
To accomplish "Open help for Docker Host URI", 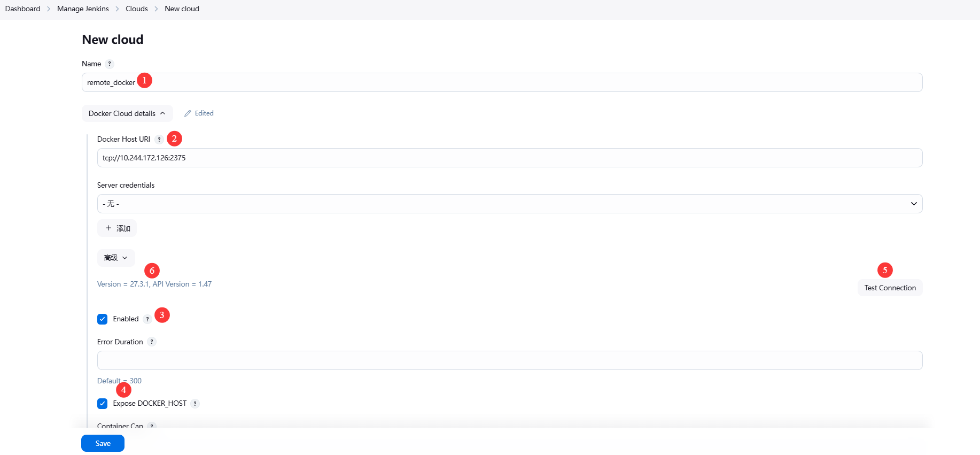I will [159, 140].
